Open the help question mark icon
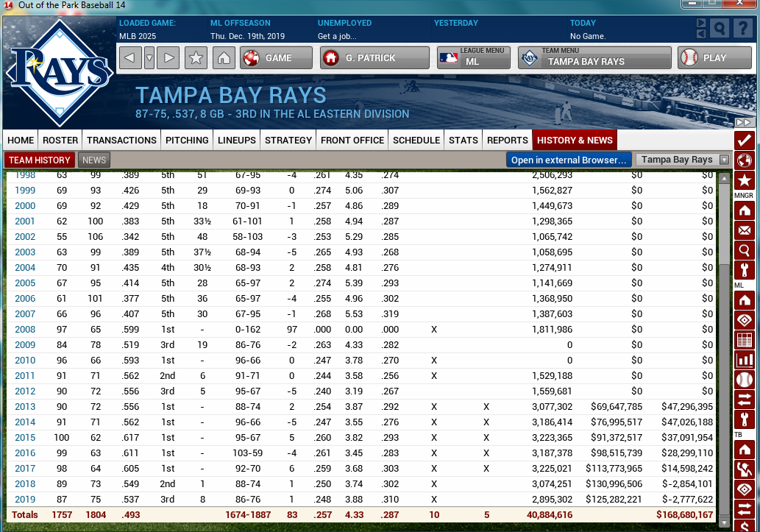Screen dimensions: 760x532 pos(742,29)
